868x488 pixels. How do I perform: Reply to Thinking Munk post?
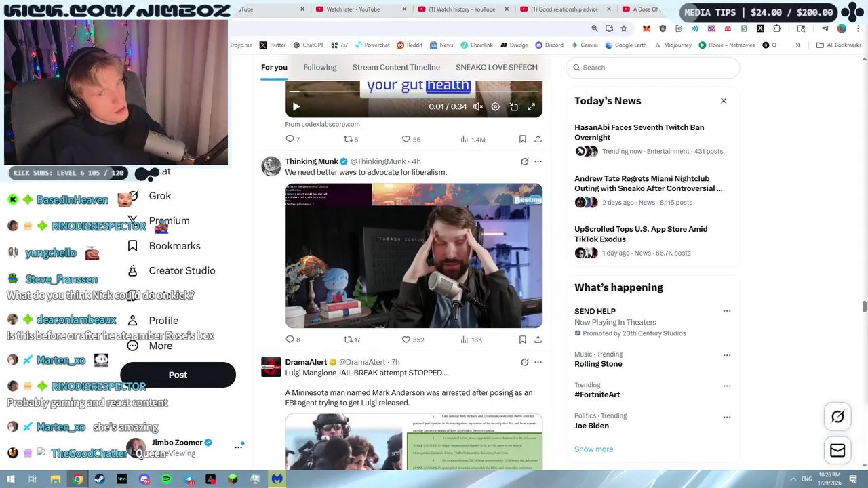(292, 340)
